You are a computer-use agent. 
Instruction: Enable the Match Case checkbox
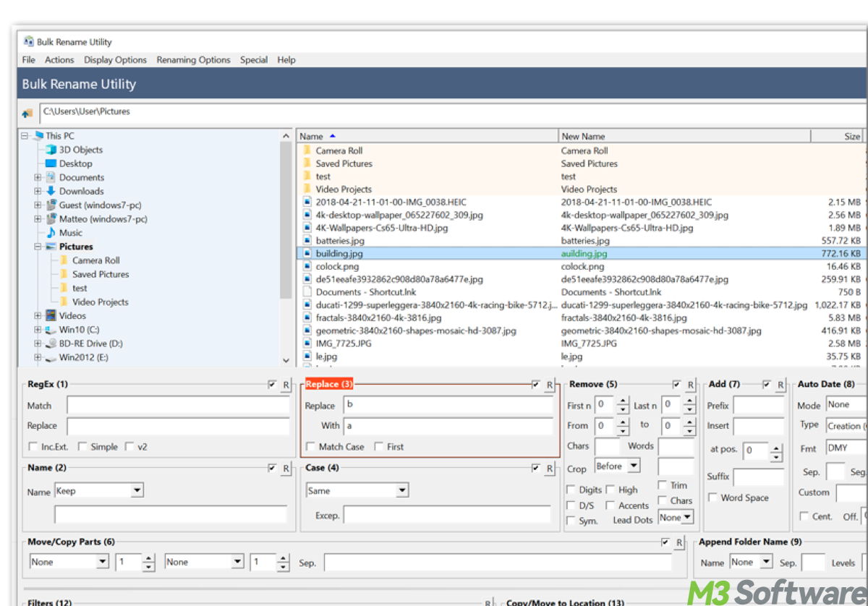coord(310,446)
